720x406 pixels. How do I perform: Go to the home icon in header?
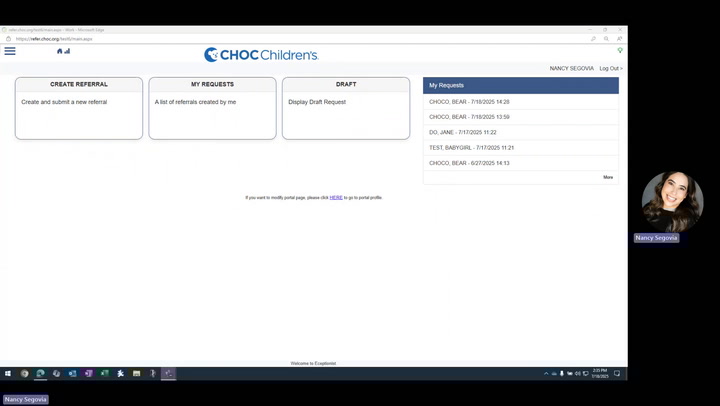click(59, 51)
